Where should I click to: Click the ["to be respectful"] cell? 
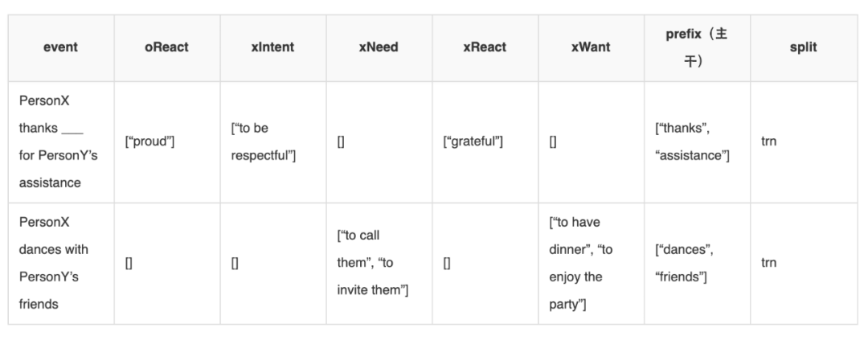(x=263, y=141)
